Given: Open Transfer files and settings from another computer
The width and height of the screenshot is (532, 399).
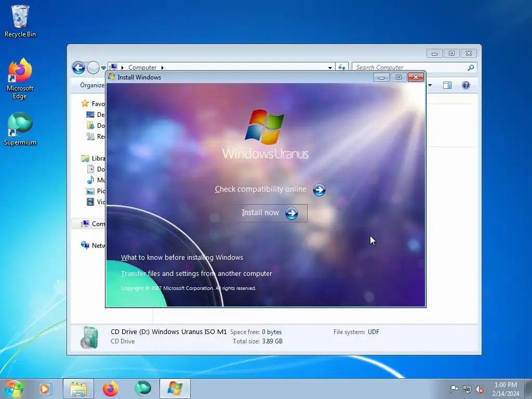Looking at the screenshot, I should 196,273.
